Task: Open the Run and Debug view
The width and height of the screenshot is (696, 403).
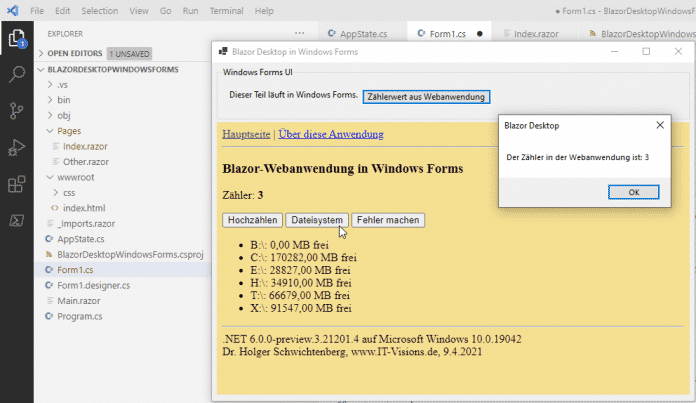Action: tap(17, 147)
